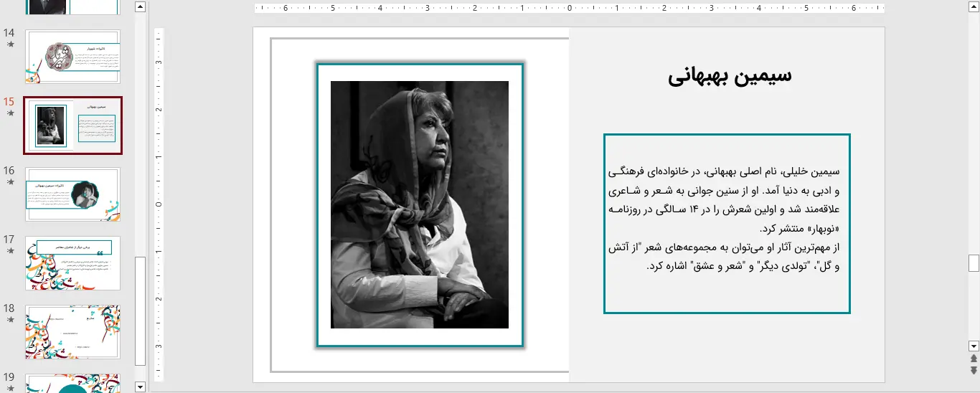Select slide 14 thumbnail

(x=72, y=57)
